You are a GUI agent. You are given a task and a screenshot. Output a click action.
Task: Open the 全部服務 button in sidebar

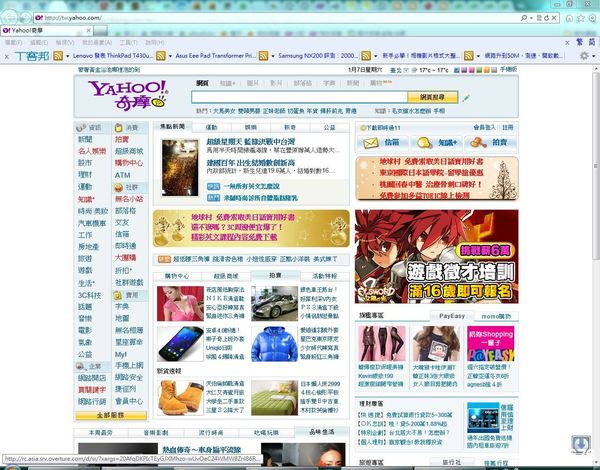110,414
